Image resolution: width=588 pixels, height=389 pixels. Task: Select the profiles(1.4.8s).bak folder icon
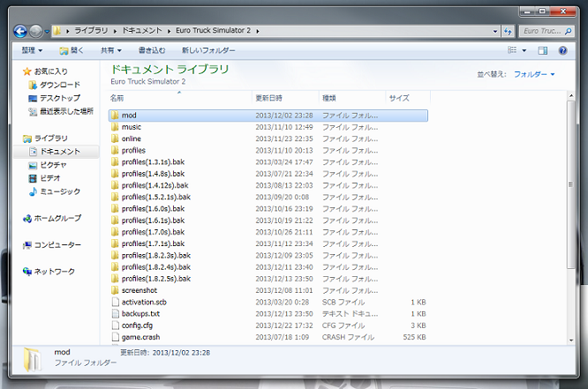click(x=115, y=174)
